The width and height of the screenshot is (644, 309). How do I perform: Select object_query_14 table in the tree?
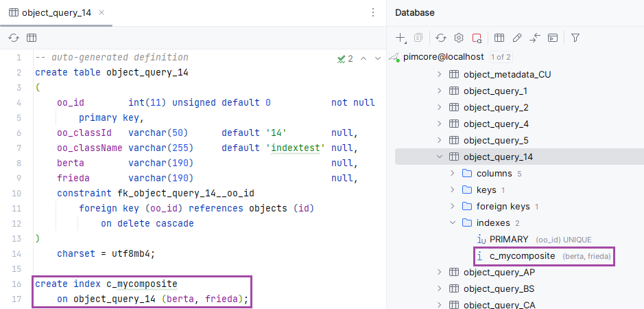coord(498,157)
